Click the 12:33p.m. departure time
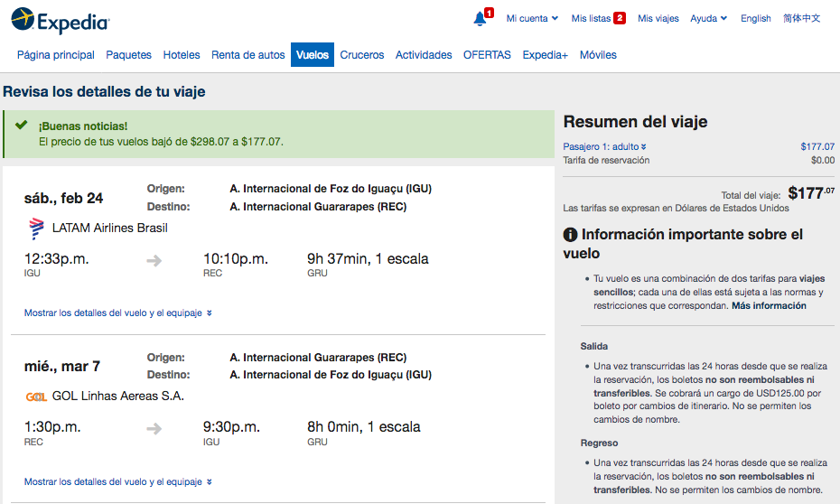The image size is (840, 504). [x=56, y=258]
